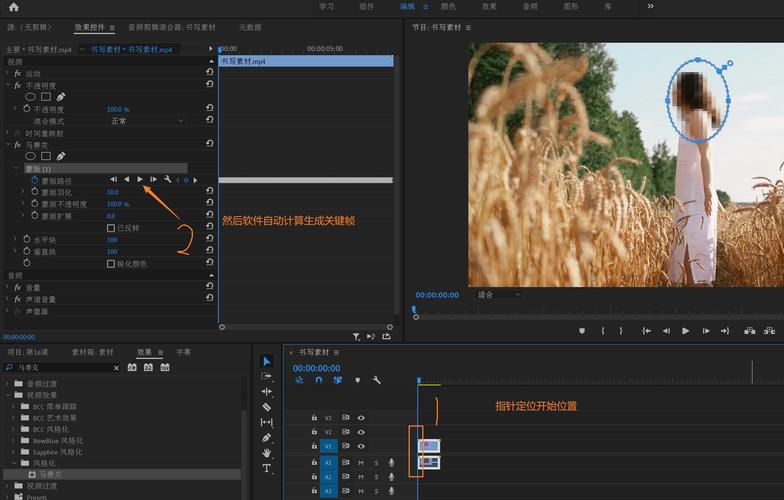Open program monitor zoom dropdown 适合
Viewport: 784px width, 500px height.
click(498, 295)
